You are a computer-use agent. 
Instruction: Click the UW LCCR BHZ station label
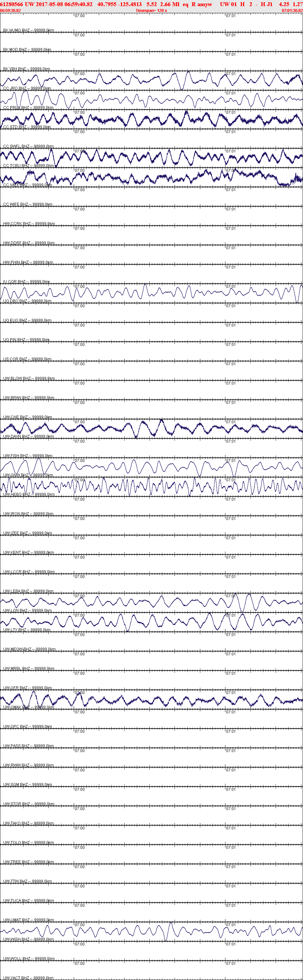click(x=29, y=572)
